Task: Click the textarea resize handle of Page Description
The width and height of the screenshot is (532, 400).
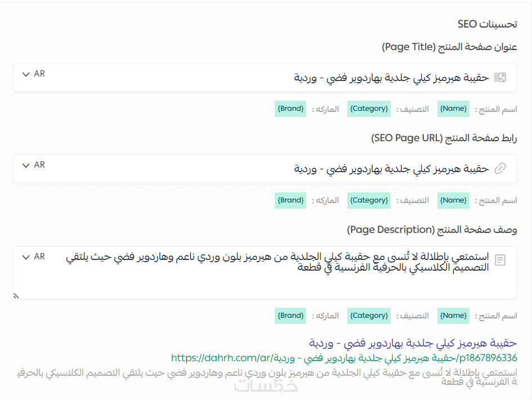Action: [16, 295]
